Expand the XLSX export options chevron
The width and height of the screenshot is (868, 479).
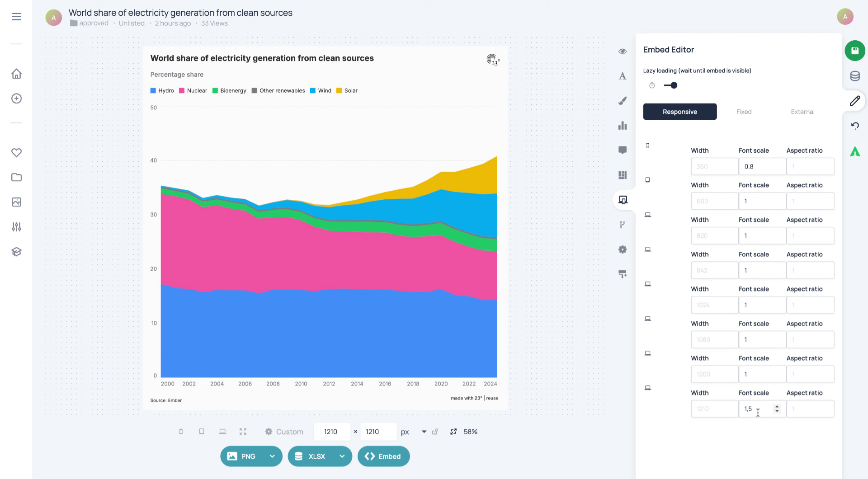tap(342, 456)
